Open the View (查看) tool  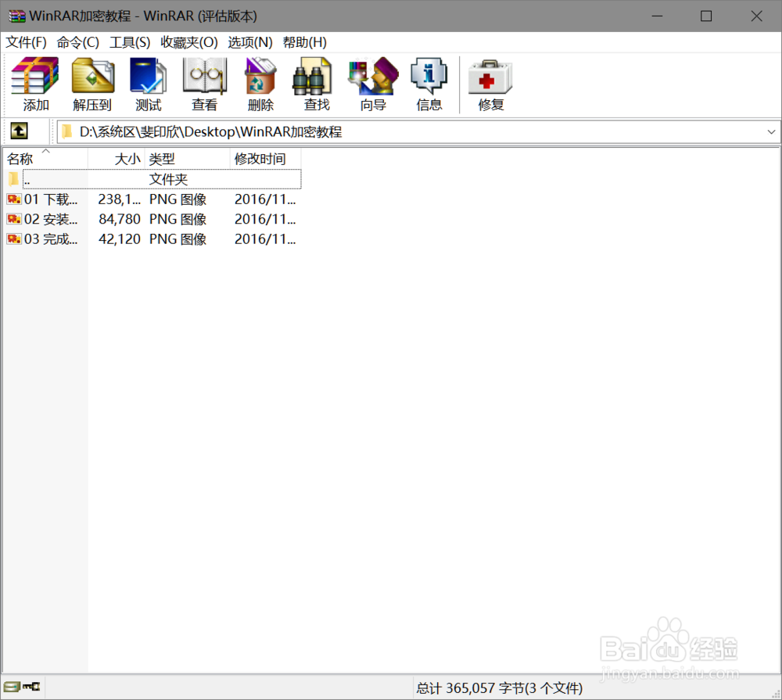[x=204, y=84]
